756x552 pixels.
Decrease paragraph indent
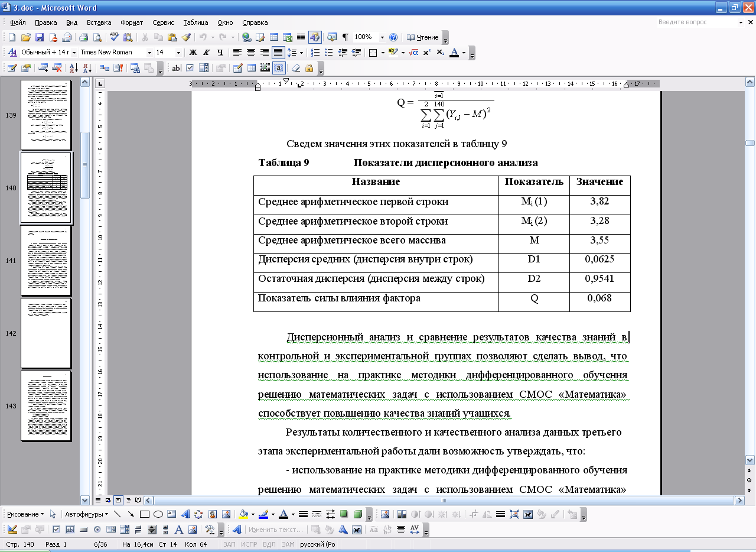point(343,52)
